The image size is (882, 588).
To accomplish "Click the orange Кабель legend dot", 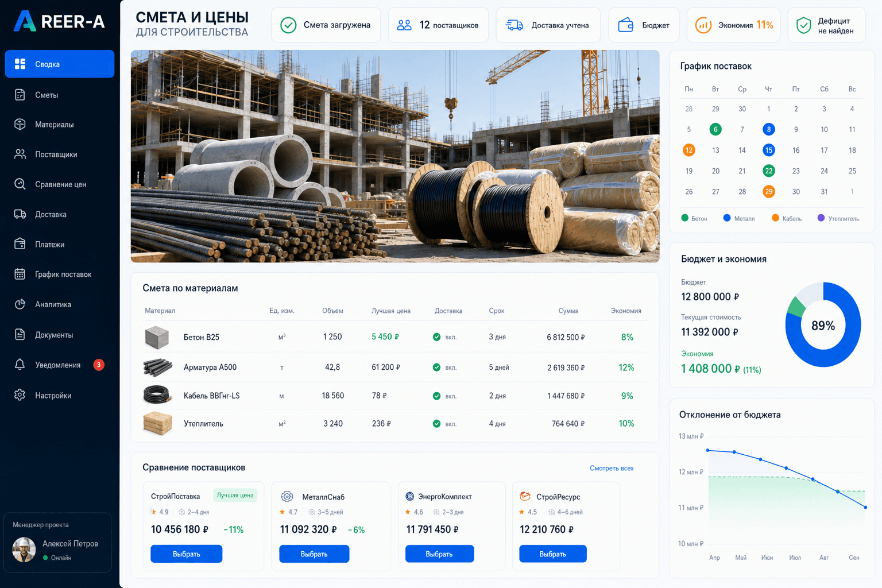I will [775, 218].
